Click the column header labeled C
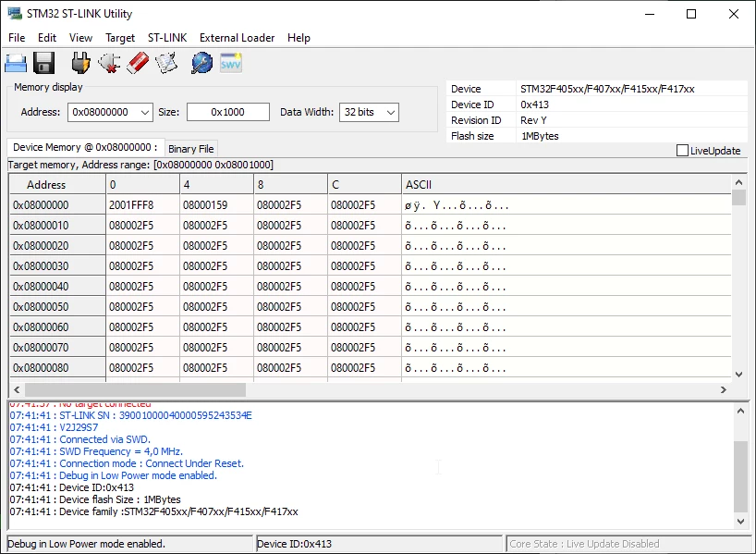 (x=364, y=185)
